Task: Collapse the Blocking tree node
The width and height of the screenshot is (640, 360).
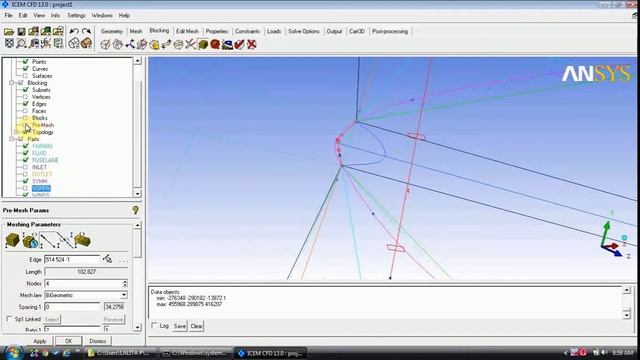Action: coord(12,83)
